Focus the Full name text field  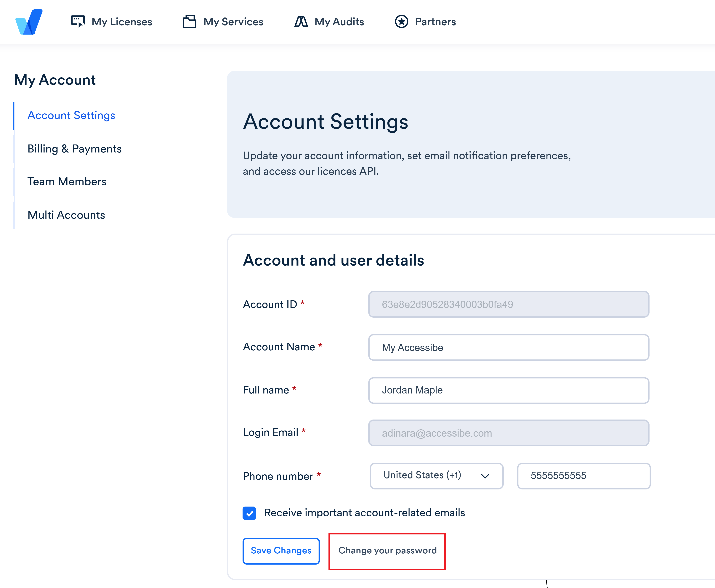coord(508,390)
